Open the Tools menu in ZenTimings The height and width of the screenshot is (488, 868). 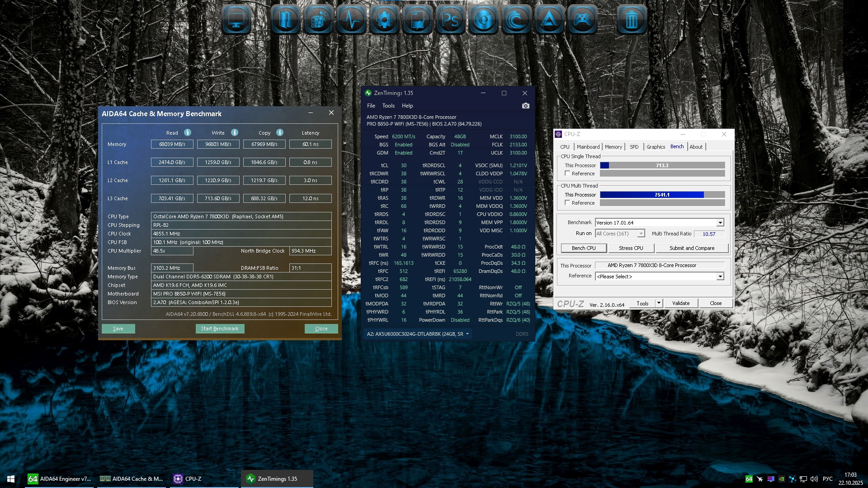pyautogui.click(x=388, y=106)
